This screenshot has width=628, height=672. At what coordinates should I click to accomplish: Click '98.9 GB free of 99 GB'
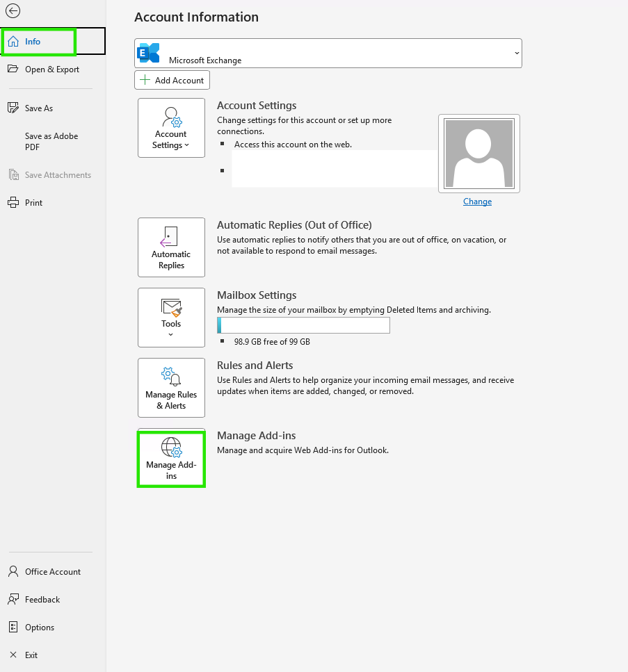click(x=272, y=342)
